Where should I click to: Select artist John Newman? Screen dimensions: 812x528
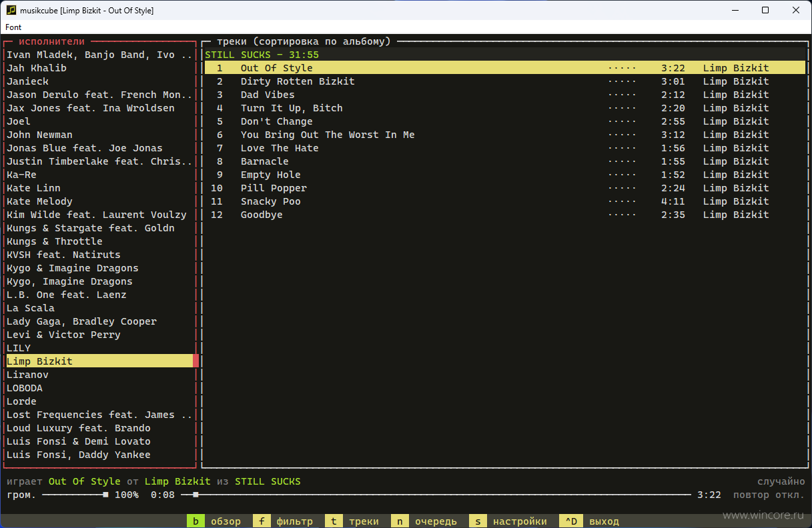coord(99,135)
